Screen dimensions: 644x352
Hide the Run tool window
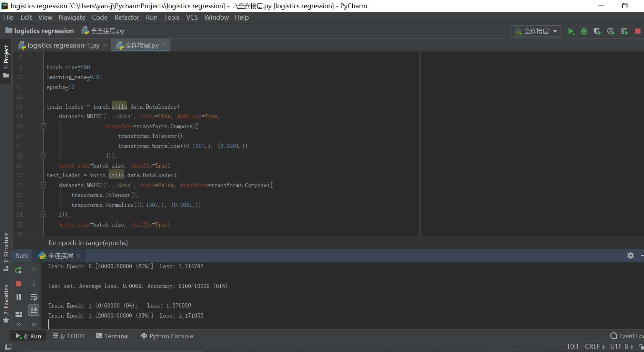(642, 255)
